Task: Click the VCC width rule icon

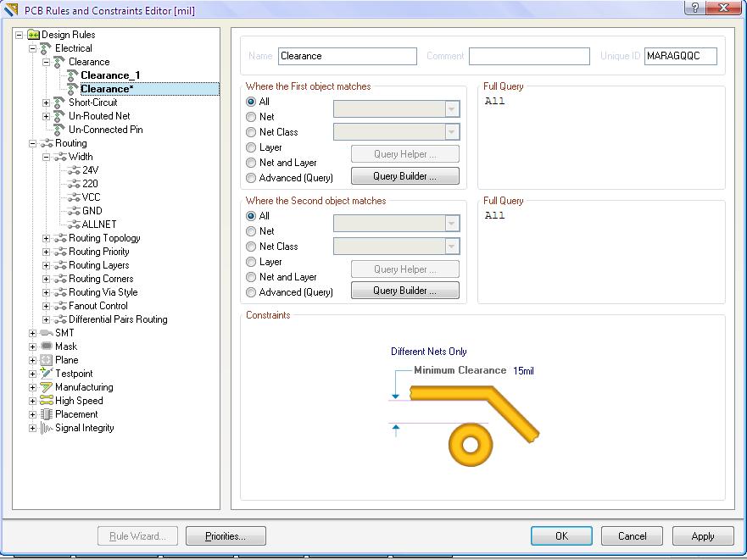Action: 74,197
